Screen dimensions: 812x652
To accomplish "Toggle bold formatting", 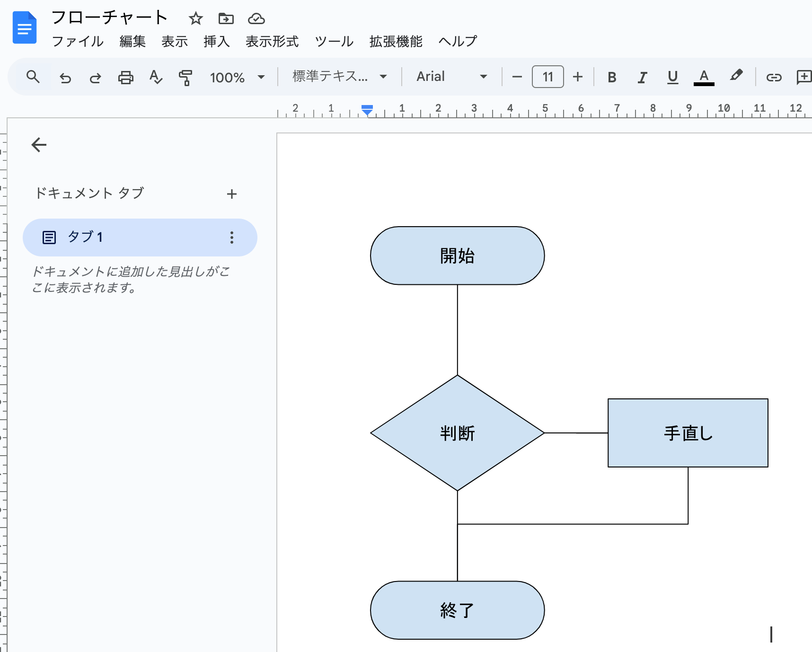I will pyautogui.click(x=612, y=77).
